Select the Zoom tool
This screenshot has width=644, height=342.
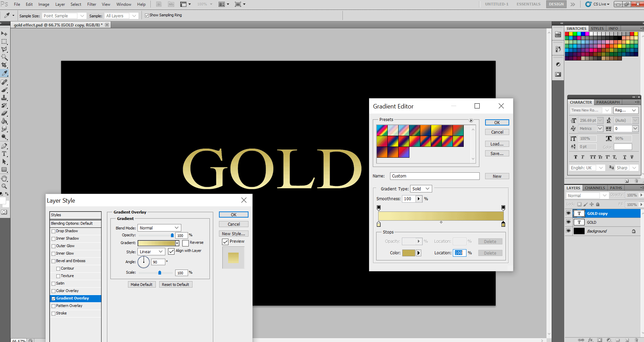click(x=5, y=186)
